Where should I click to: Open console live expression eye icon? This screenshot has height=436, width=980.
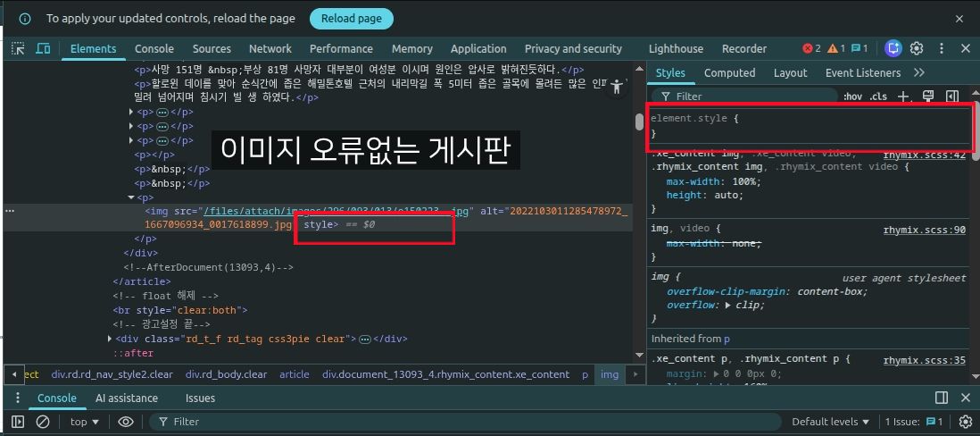click(126, 422)
